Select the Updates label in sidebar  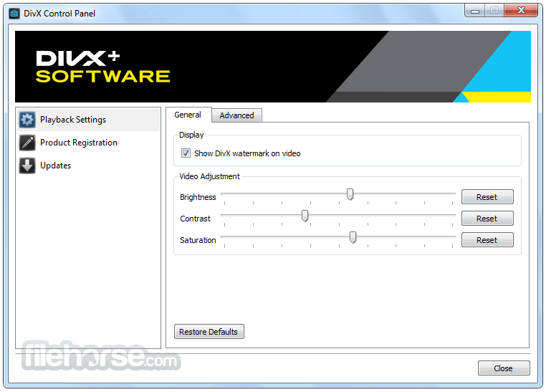click(56, 166)
